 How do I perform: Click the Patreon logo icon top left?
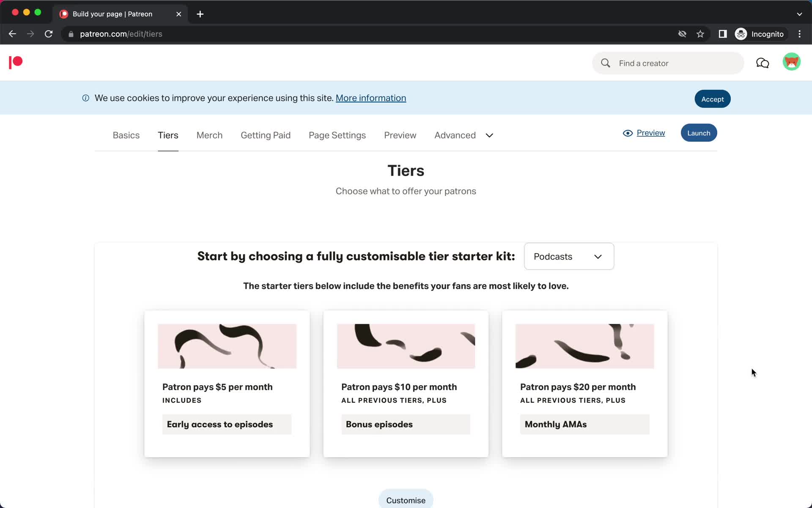tap(15, 63)
